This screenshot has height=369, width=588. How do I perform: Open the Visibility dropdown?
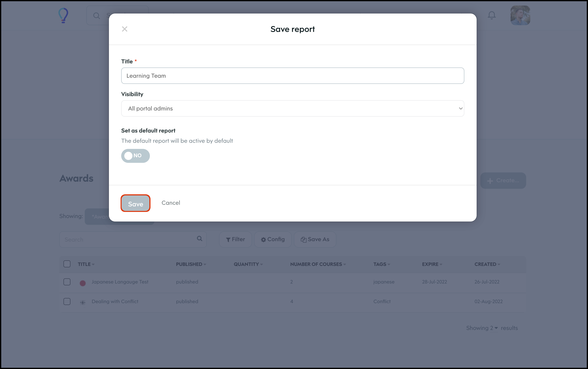[292, 109]
